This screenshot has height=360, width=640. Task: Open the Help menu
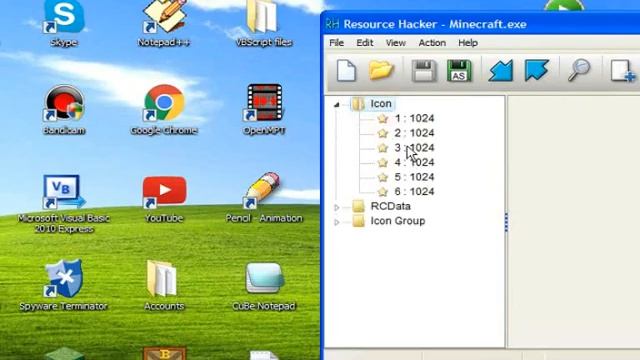468,43
